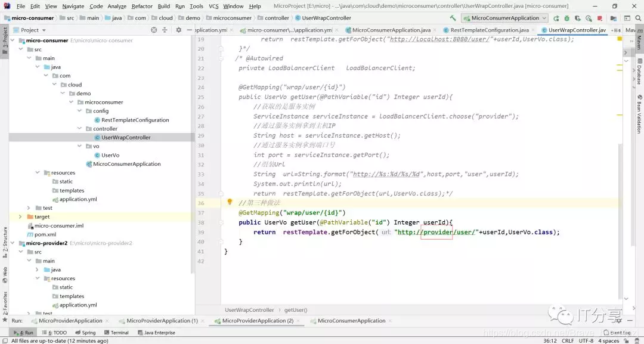Open the Web tool window on left edge
Image resolution: width=644 pixels, height=344 pixels.
[5, 275]
